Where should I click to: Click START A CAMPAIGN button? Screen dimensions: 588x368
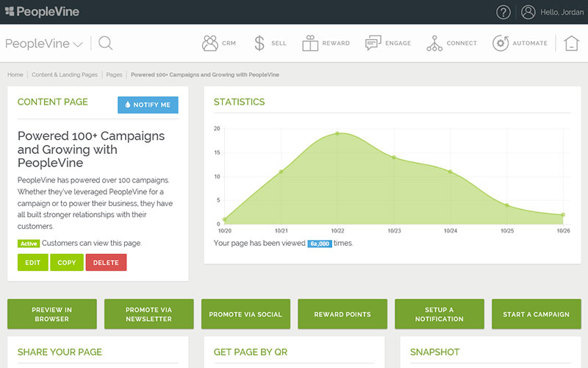click(537, 314)
